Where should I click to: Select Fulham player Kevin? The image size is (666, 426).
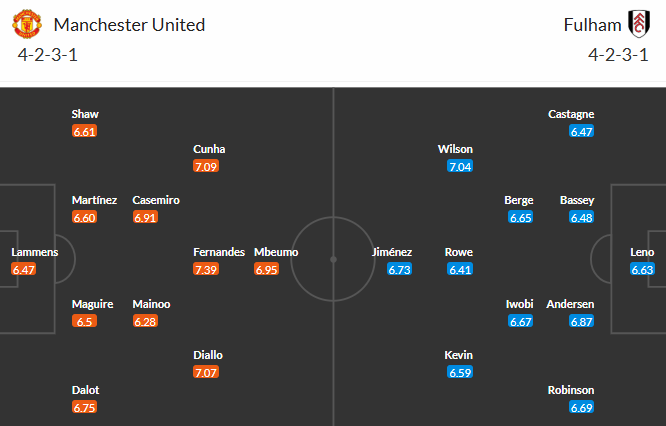pyautogui.click(x=460, y=355)
